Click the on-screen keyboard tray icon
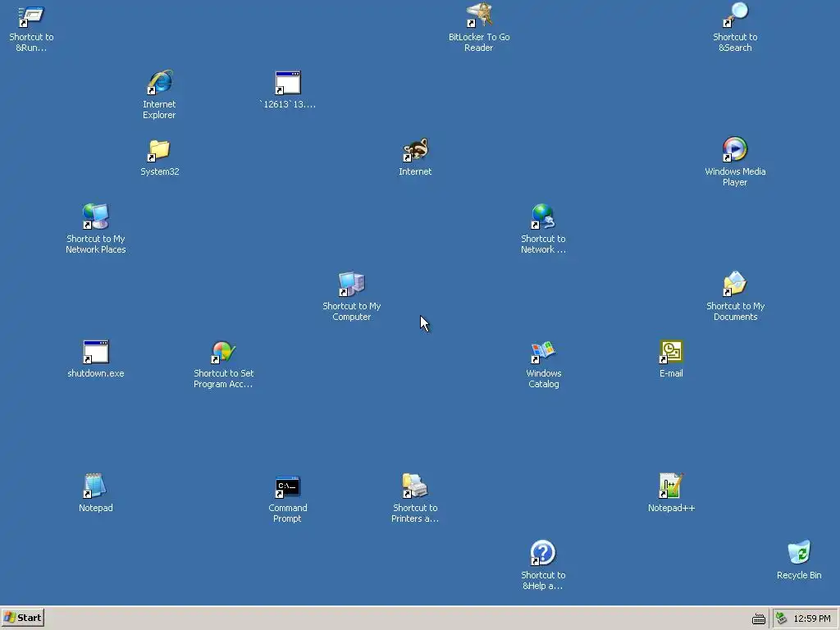Screen dimensions: 840x630 759,619
